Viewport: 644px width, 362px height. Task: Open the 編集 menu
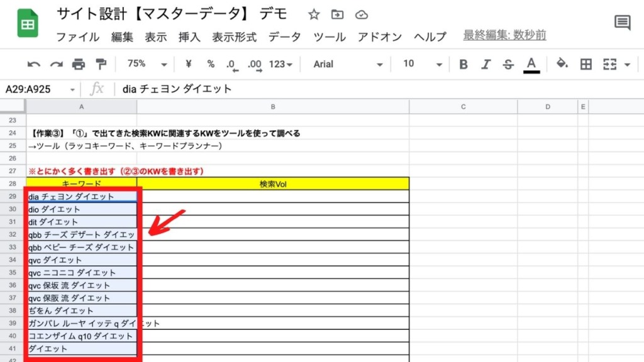click(x=122, y=37)
